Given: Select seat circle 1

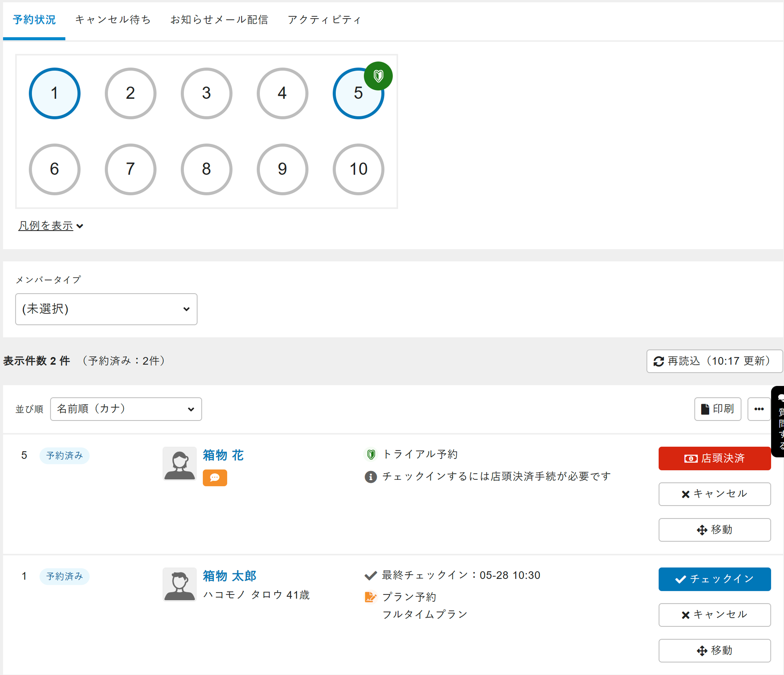Looking at the screenshot, I should click(55, 93).
